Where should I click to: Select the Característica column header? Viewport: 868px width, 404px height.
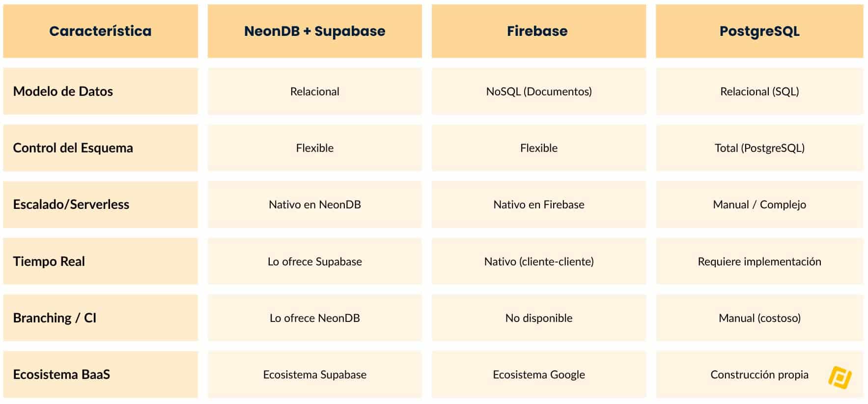pyautogui.click(x=100, y=31)
